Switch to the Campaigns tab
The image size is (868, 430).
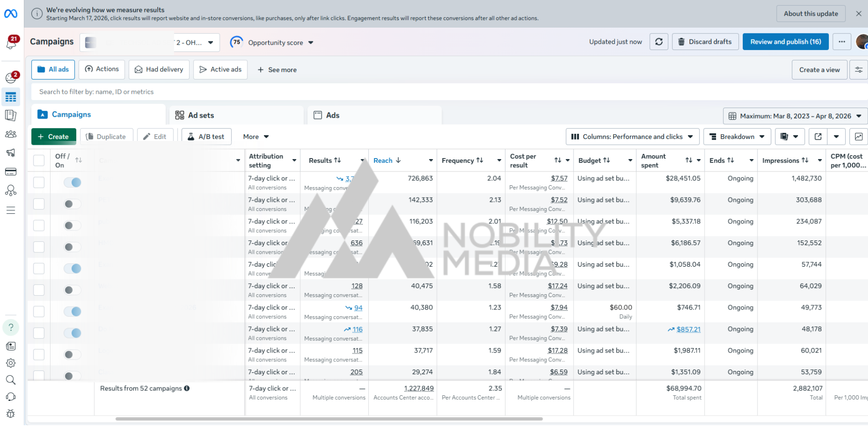(99, 115)
